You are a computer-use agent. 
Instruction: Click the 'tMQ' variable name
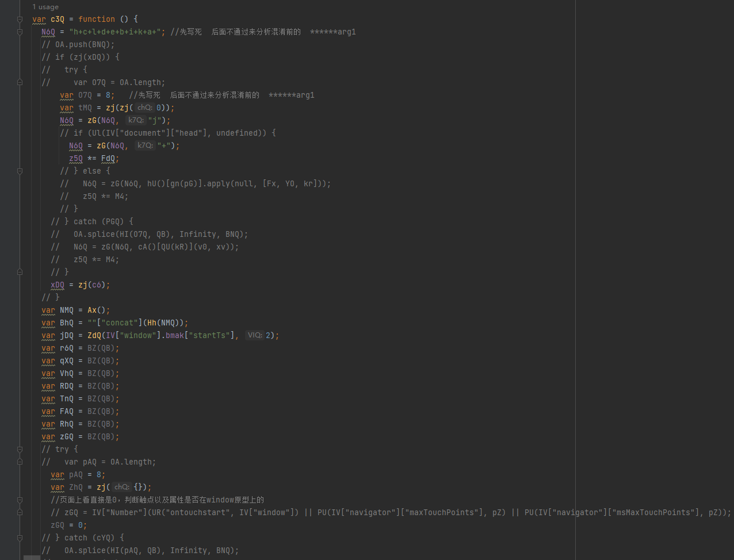pyautogui.click(x=85, y=108)
